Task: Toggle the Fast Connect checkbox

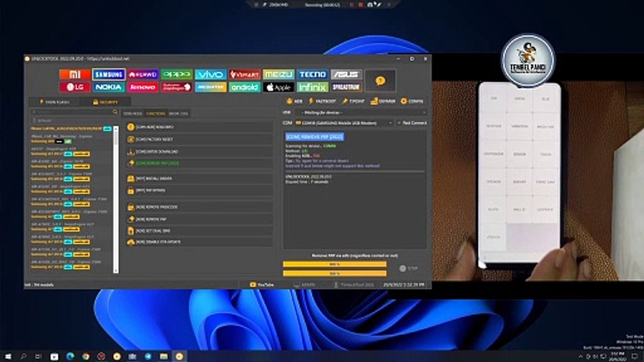Action: coord(412,123)
